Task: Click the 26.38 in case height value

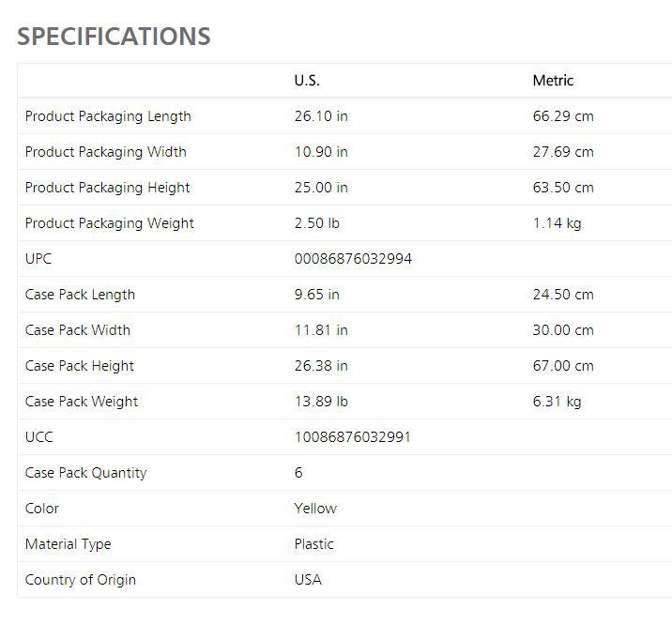Action: click(x=321, y=366)
